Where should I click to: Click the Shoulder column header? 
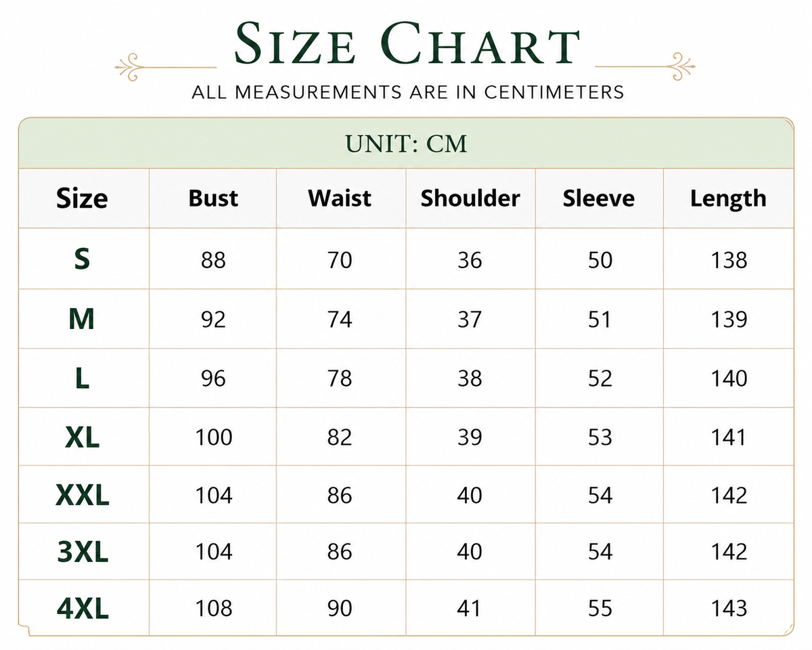coord(470,198)
